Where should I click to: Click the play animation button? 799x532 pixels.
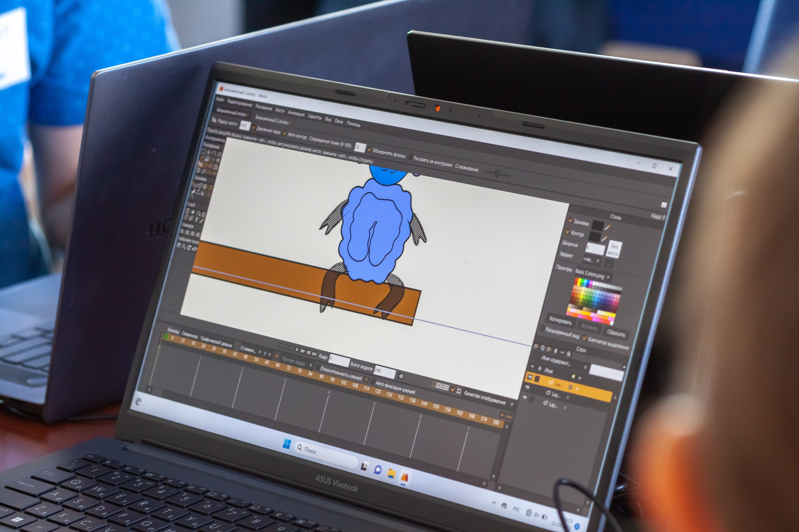tap(297, 350)
